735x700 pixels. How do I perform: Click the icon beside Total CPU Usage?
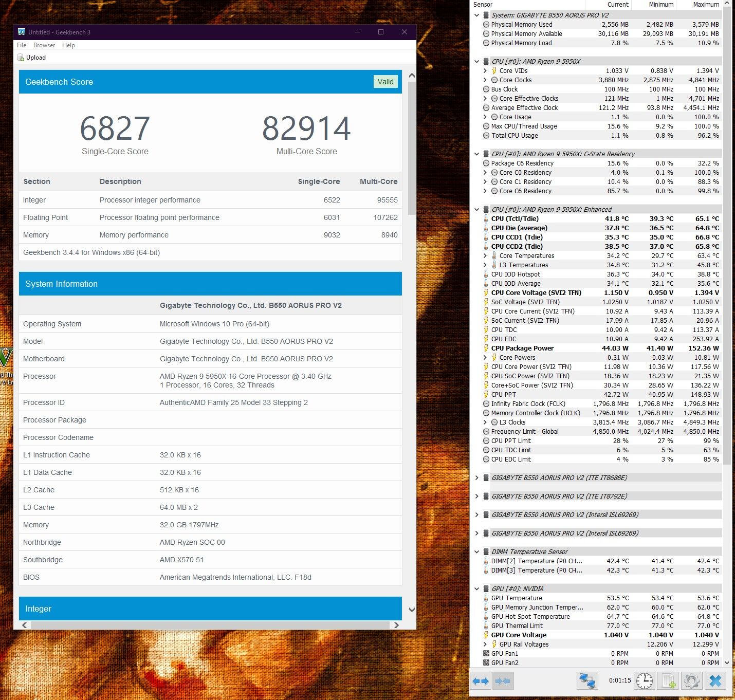[x=486, y=135]
